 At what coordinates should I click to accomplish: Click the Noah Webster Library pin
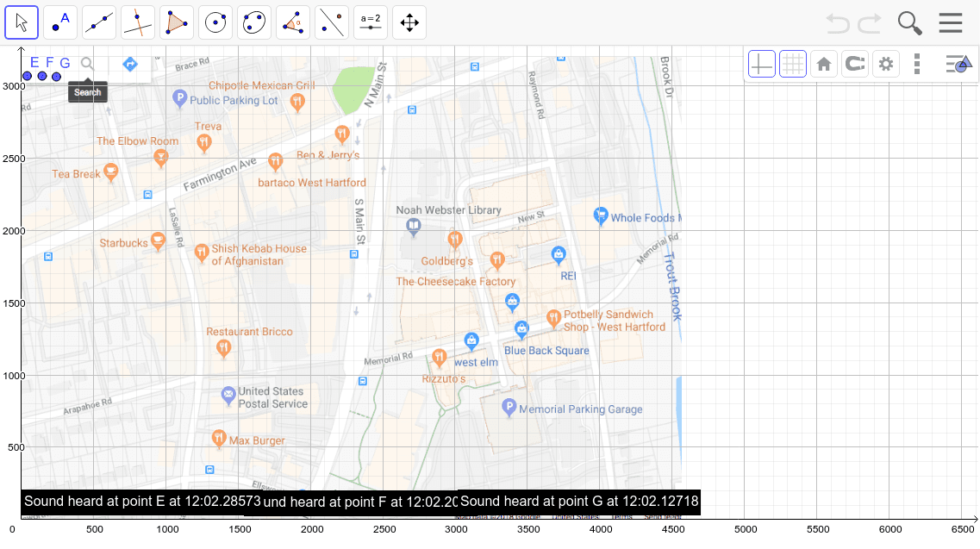[x=413, y=227]
